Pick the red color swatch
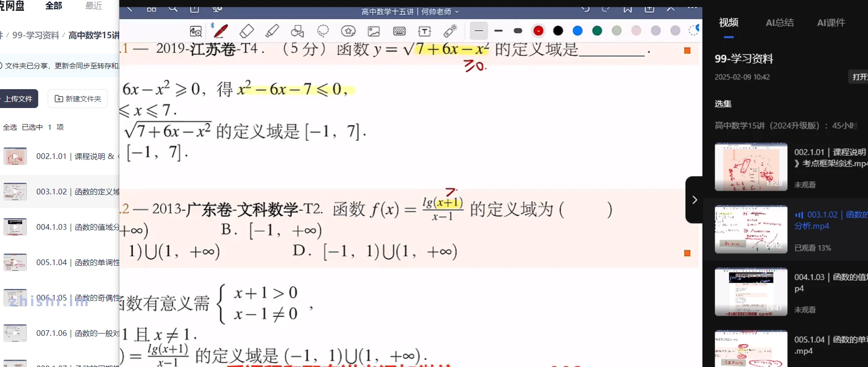This screenshot has width=868, height=367. tap(538, 31)
